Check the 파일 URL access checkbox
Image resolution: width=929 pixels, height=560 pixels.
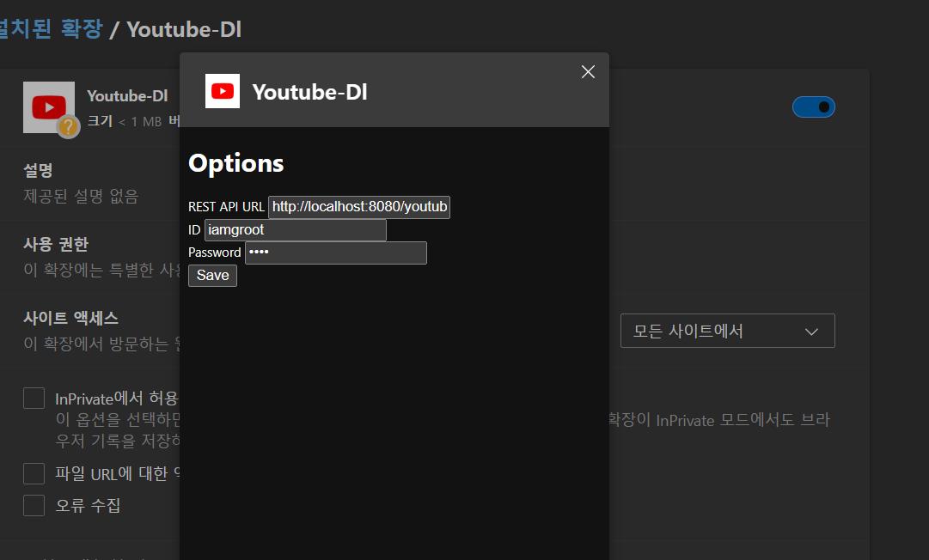point(34,473)
